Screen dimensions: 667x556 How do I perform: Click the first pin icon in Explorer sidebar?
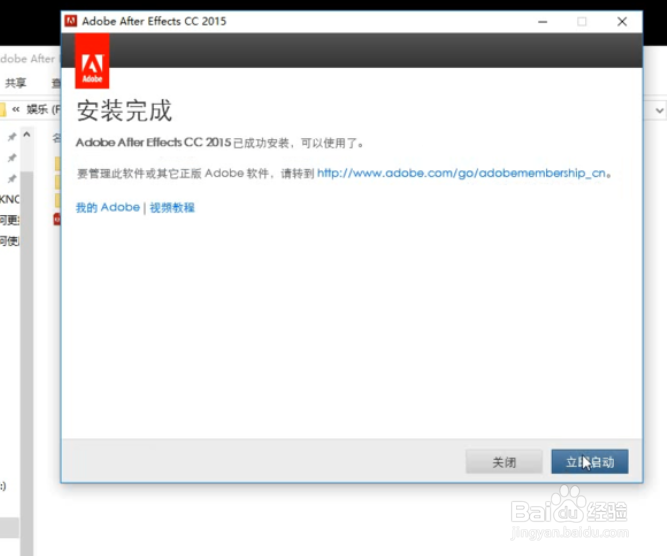(12, 137)
